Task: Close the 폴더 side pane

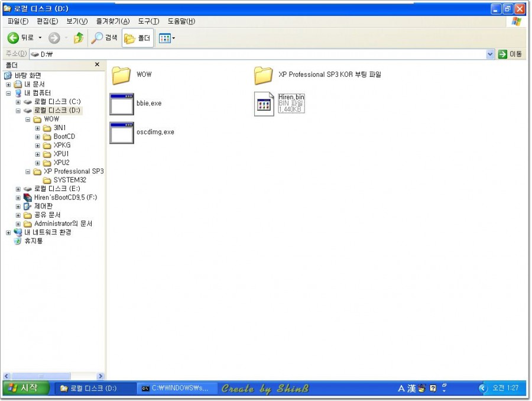Action: tap(97, 64)
